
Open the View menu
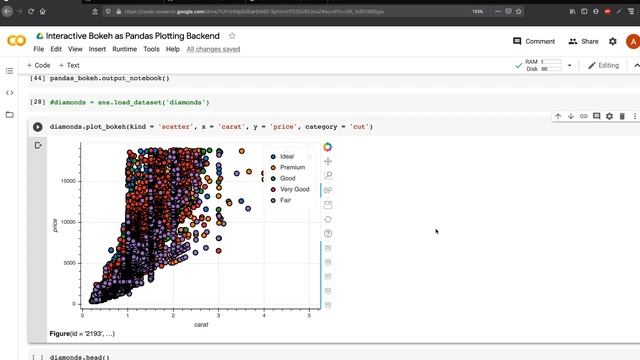(75, 49)
